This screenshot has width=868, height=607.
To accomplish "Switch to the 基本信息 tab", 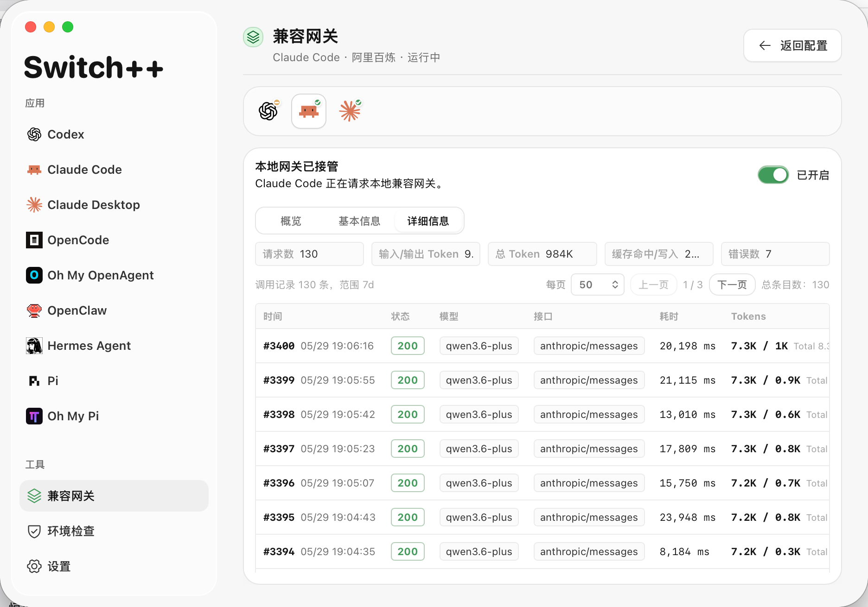I will (359, 221).
